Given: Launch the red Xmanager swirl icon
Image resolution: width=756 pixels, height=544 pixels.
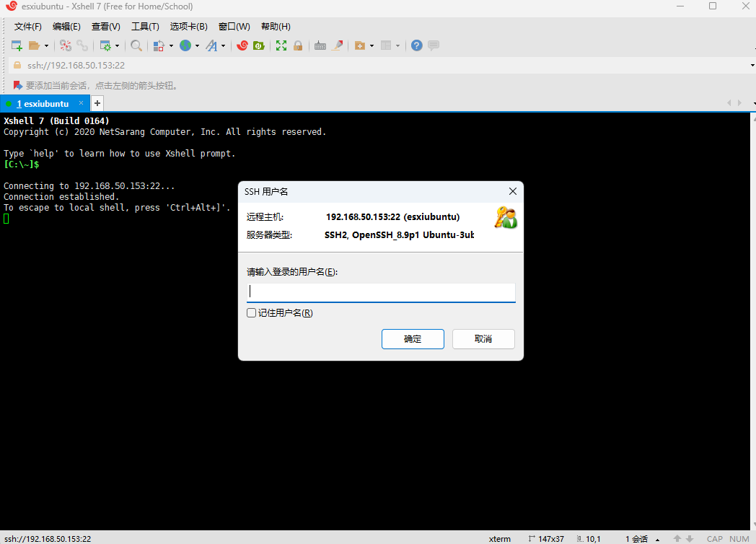Looking at the screenshot, I should [242, 46].
